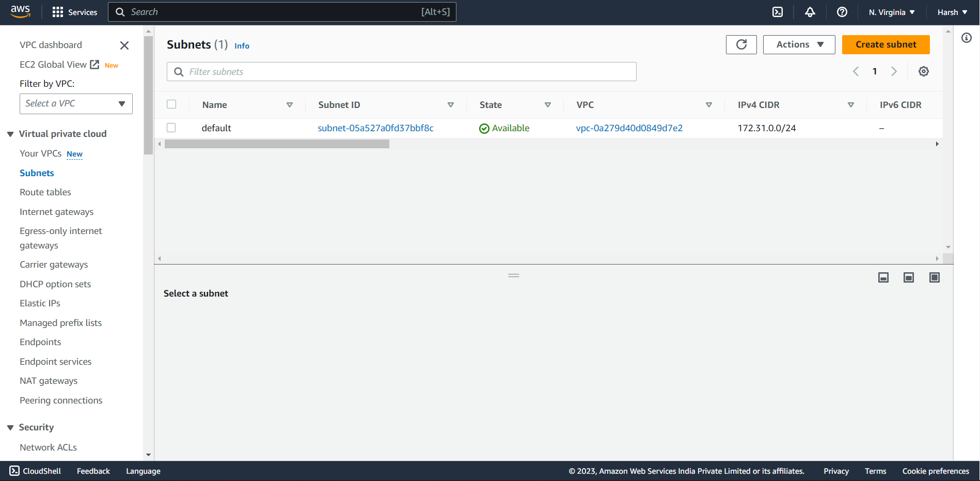The image size is (980, 481).
Task: Open the Select a VPC dropdown
Action: coord(75,103)
